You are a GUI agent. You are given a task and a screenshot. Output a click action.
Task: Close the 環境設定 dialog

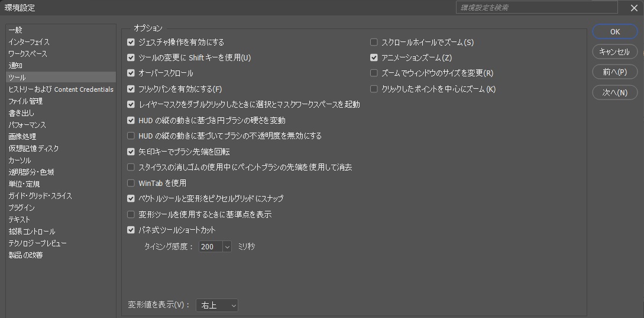pyautogui.click(x=634, y=8)
